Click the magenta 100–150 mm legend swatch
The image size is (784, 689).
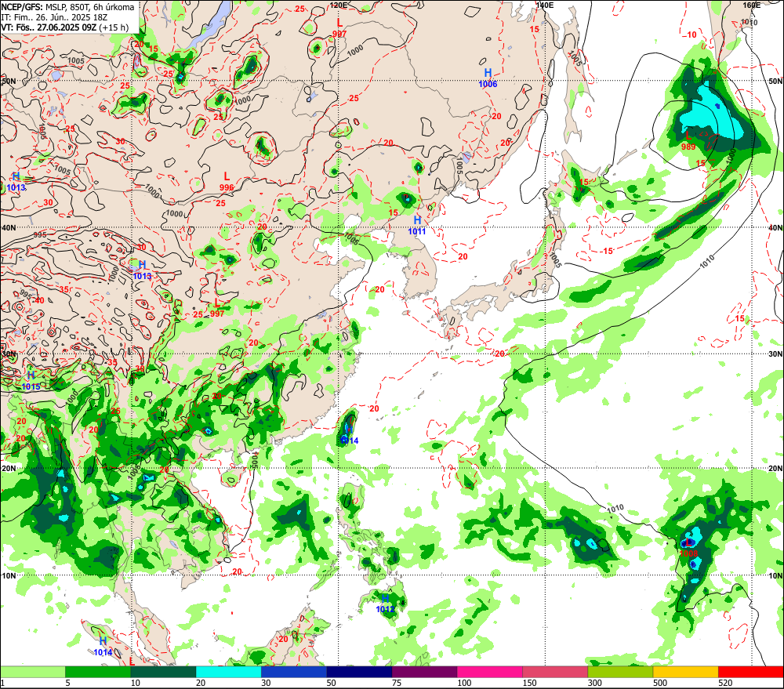coord(489,672)
